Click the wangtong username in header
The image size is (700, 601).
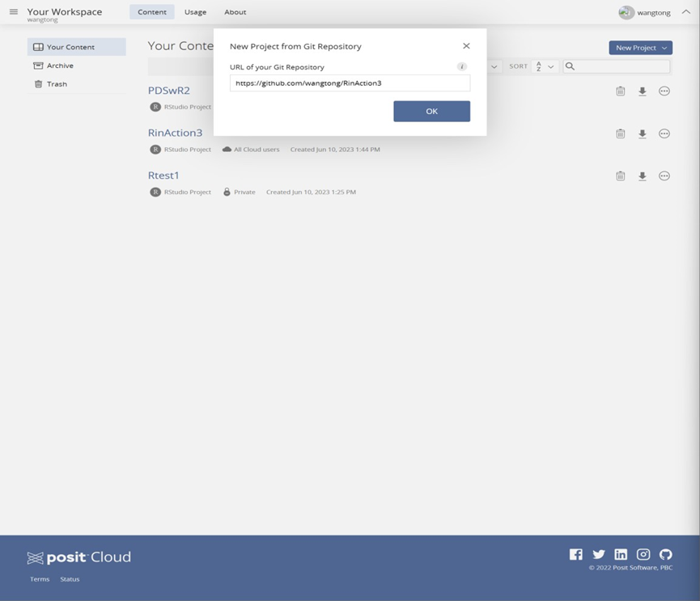pyautogui.click(x=654, y=12)
